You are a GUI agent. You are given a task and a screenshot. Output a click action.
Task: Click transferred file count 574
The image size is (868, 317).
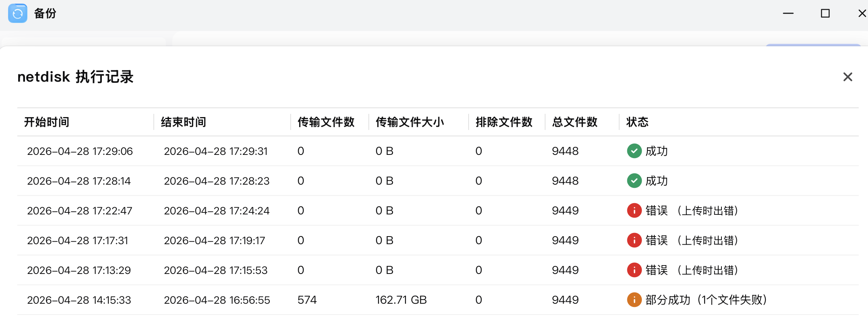307,300
